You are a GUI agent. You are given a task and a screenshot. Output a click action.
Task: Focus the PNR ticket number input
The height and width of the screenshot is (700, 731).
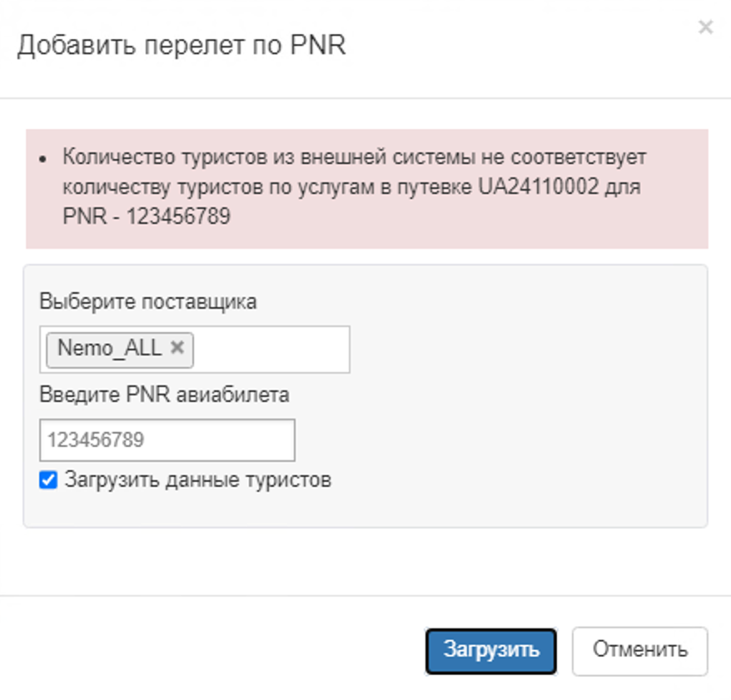pyautogui.click(x=167, y=439)
